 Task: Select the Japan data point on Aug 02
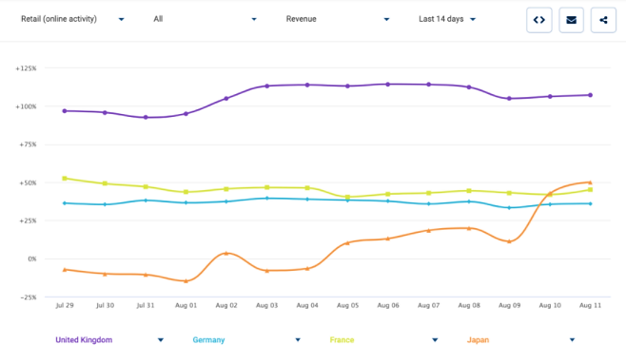(226, 253)
